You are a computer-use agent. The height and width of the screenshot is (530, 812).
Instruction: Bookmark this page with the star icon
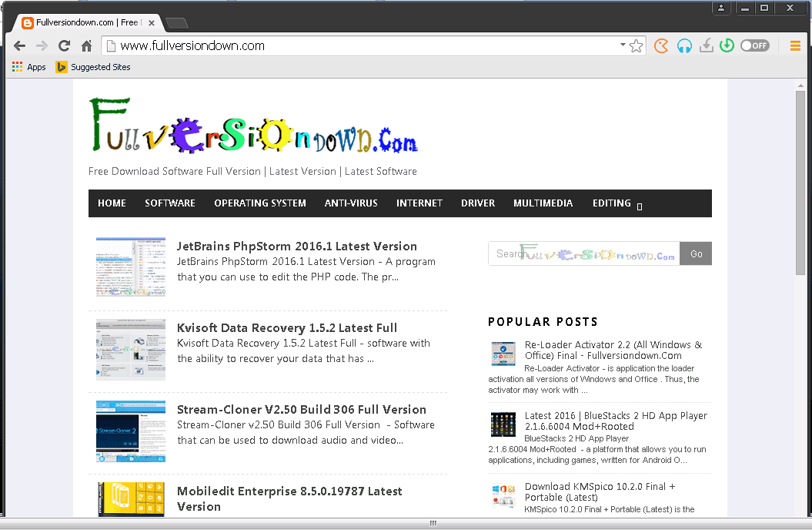tap(636, 46)
